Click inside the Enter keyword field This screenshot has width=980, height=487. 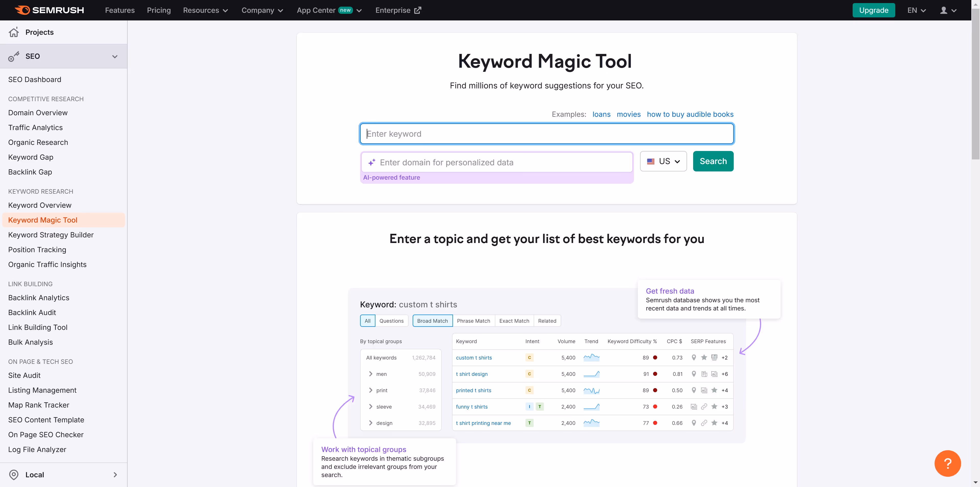click(546, 134)
